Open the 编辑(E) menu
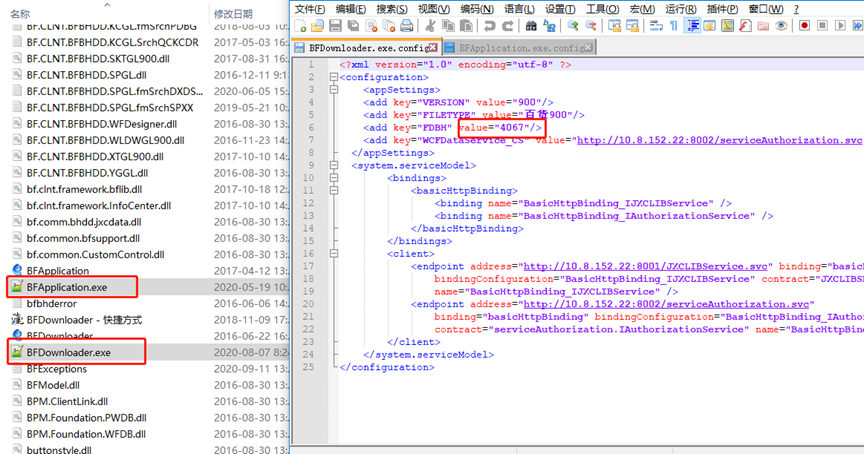 (350, 9)
